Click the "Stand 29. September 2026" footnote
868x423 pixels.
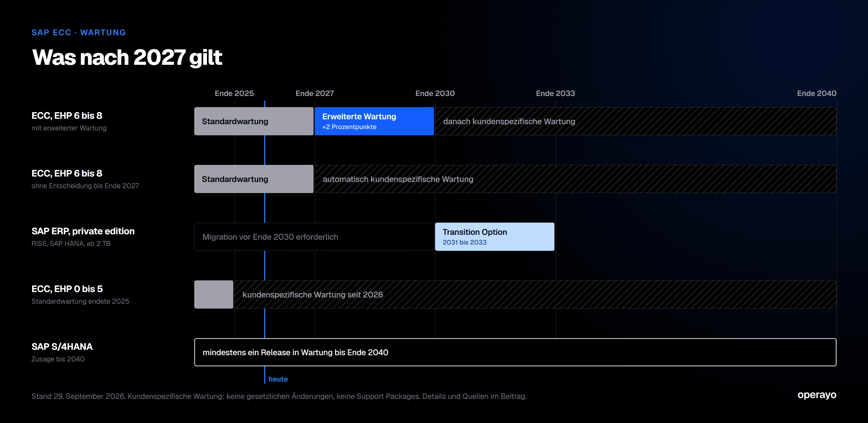(279, 396)
